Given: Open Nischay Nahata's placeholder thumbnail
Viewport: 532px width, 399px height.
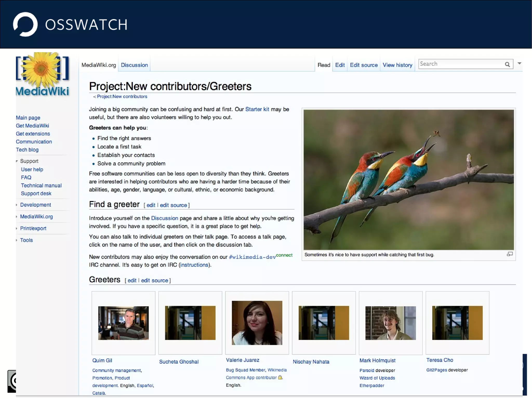Looking at the screenshot, I should pos(324,323).
